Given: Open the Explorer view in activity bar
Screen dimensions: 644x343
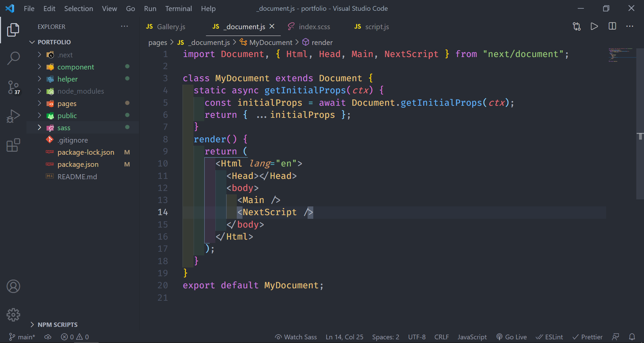Looking at the screenshot, I should [13, 30].
